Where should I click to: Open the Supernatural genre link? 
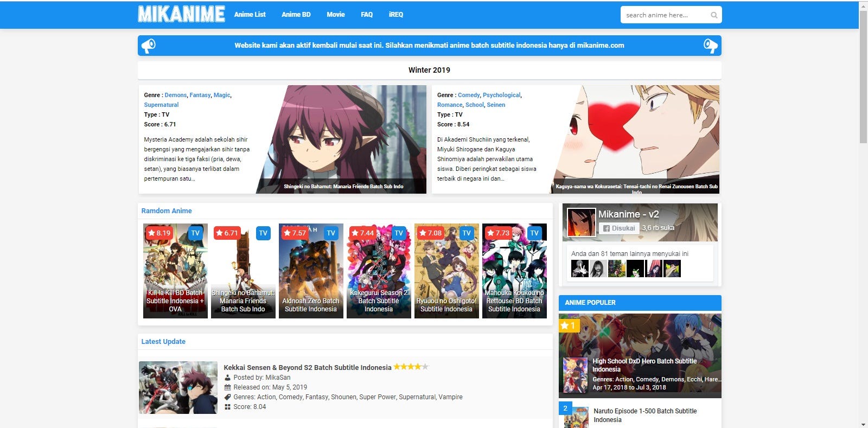tap(161, 105)
